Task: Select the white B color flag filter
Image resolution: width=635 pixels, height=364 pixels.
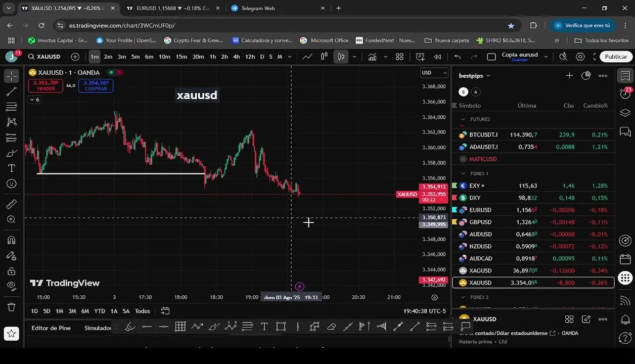Action: [x=464, y=92]
